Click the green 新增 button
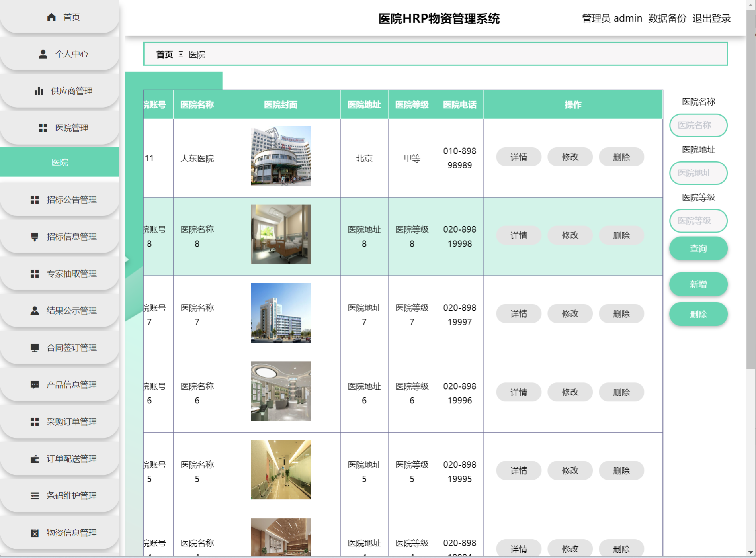 698,284
